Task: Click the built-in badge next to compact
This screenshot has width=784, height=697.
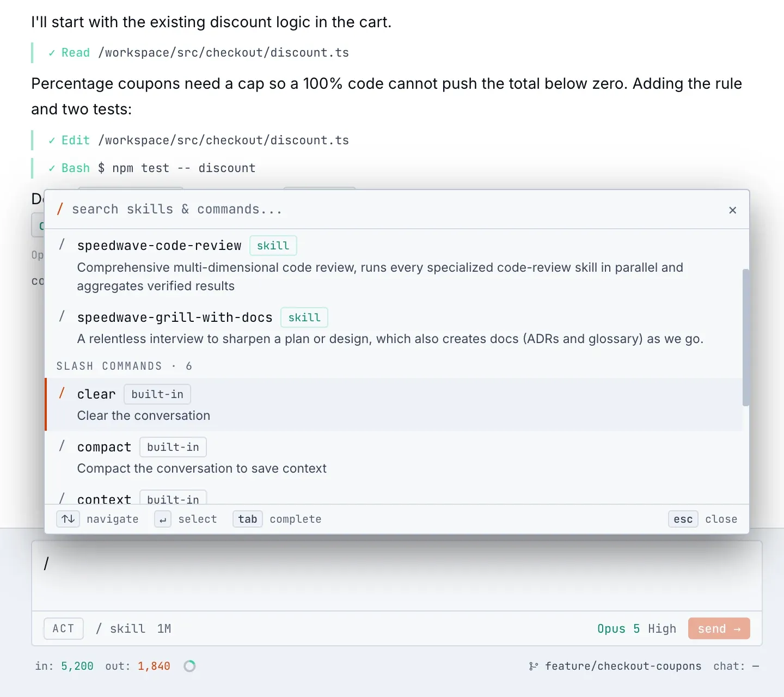Action: coord(173,447)
